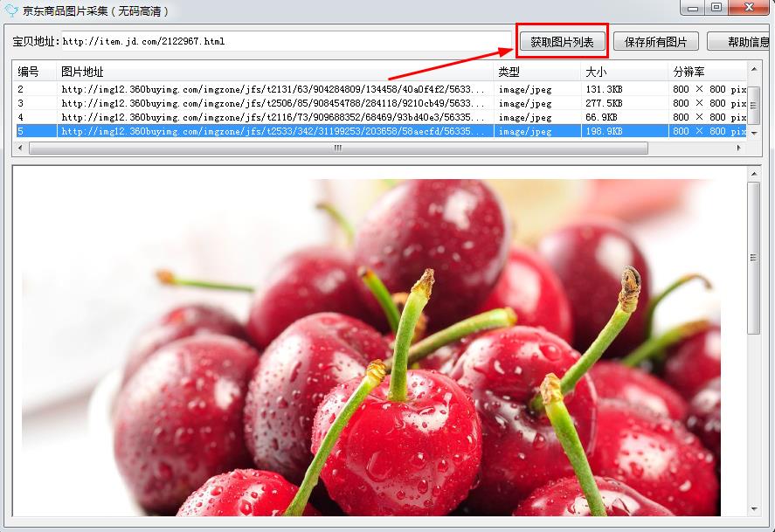The height and width of the screenshot is (532, 775).
Task: Click the image list's vertical scrollbar up arrow
Action: pos(754,74)
